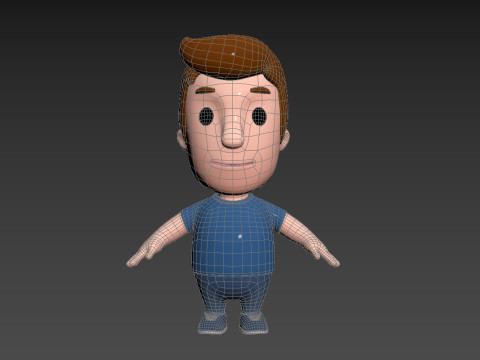Select the black eye on viewer's right
Viewport: 480px width, 360px height.
[259, 116]
